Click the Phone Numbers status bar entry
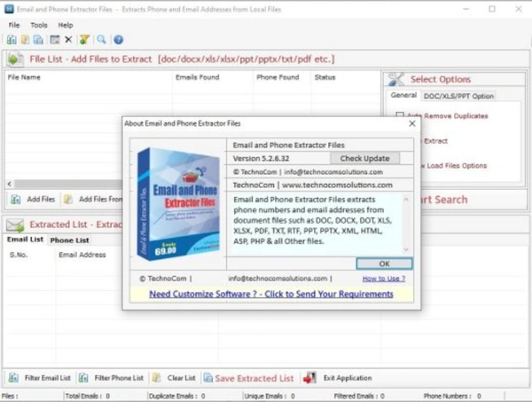Image resolution: width=532 pixels, height=402 pixels. [452, 396]
